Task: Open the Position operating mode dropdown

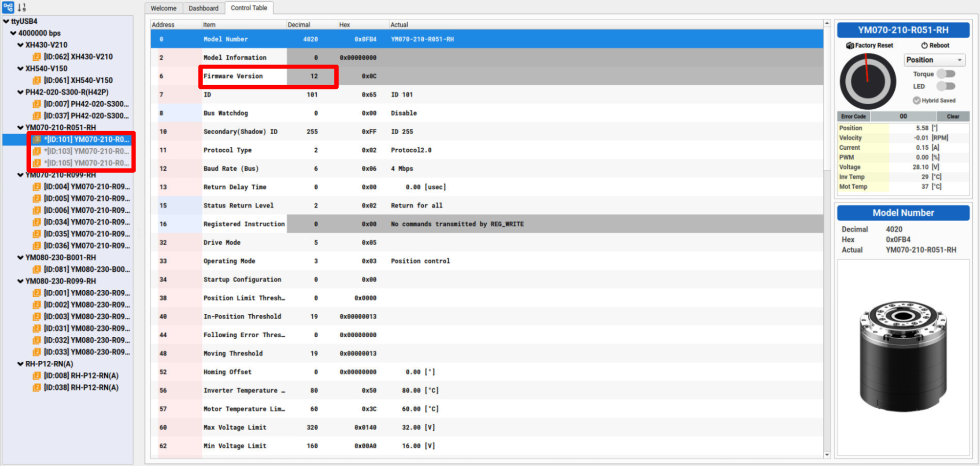Action: [934, 60]
